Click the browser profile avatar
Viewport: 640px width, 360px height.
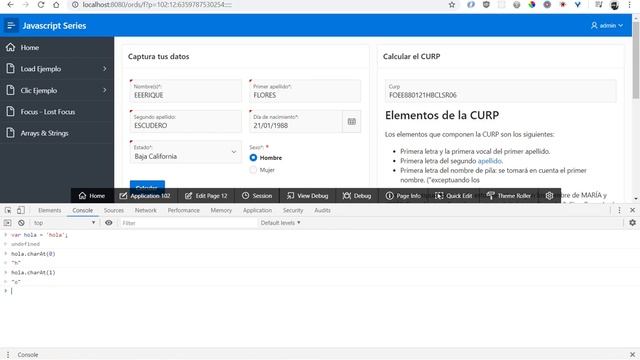(x=614, y=5)
